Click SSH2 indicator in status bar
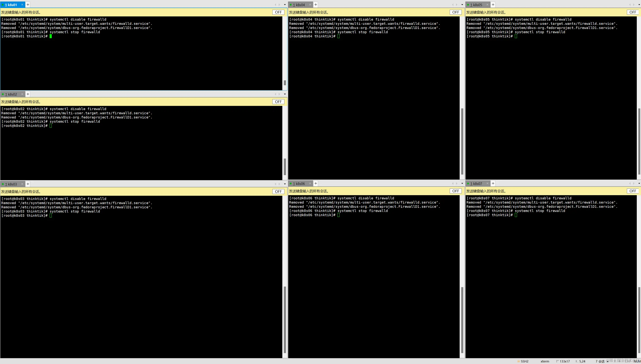The image size is (641, 364). (x=524, y=361)
